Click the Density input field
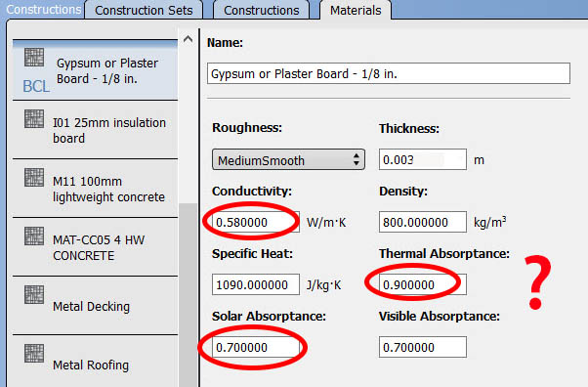588x387 pixels. [423, 222]
